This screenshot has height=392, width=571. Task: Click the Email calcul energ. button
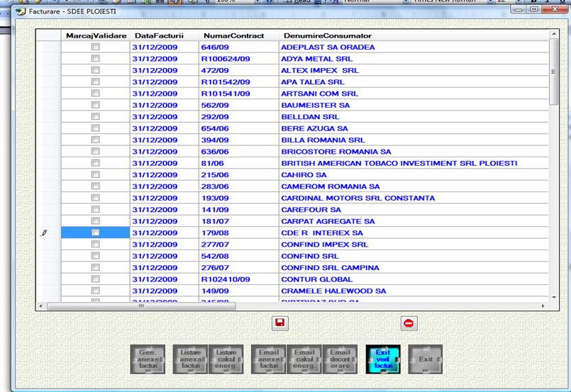point(304,359)
